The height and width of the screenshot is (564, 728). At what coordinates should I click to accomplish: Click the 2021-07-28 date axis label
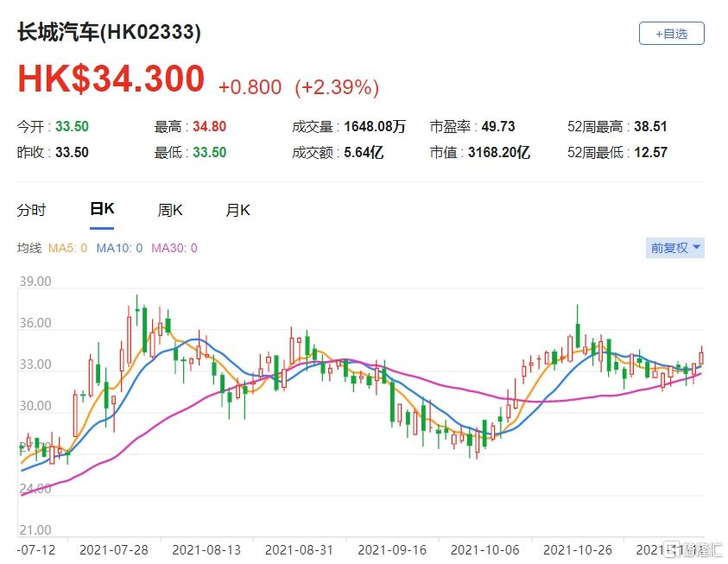(x=114, y=550)
